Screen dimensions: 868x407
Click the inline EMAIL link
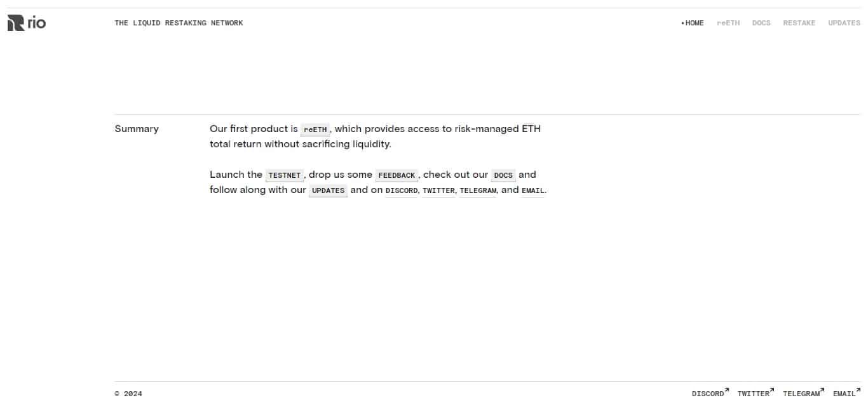pos(532,190)
